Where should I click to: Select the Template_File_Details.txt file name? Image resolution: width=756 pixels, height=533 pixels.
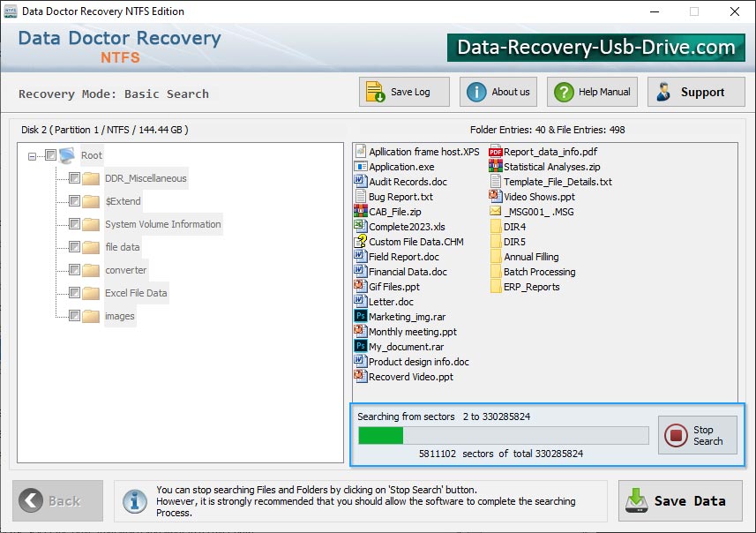558,182
